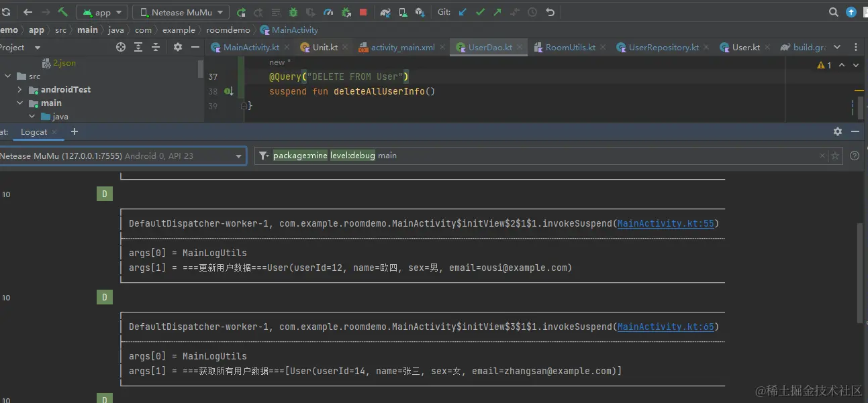Open the SDK Manager icon
The height and width of the screenshot is (403, 868).
pyautogui.click(x=420, y=12)
